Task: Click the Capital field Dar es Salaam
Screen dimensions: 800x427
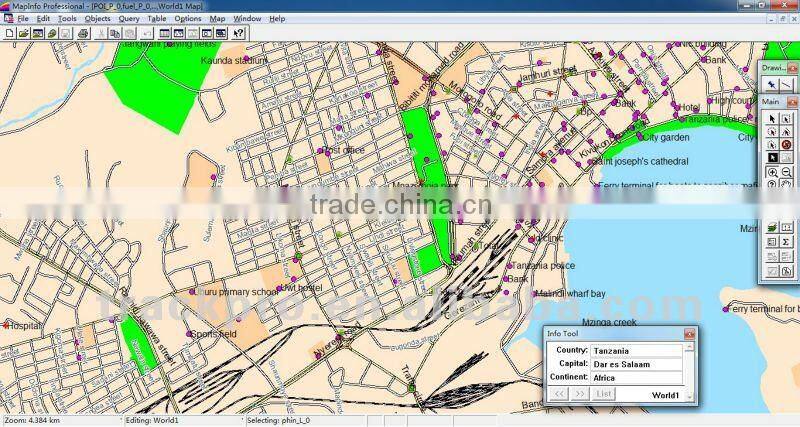Action: pyautogui.click(x=636, y=364)
